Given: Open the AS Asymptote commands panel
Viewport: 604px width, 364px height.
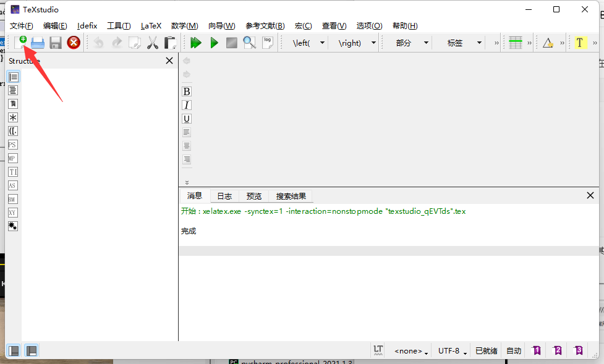Looking at the screenshot, I should tap(13, 185).
